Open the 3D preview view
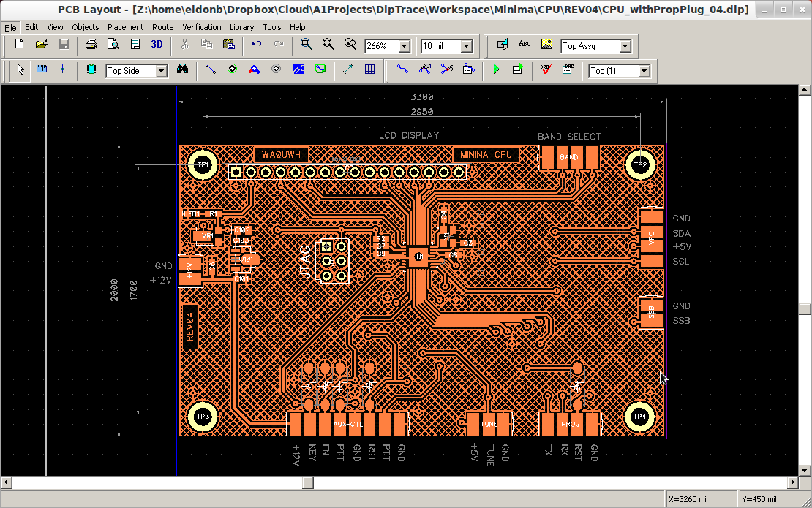Viewport: 812px width, 508px height. tap(157, 45)
